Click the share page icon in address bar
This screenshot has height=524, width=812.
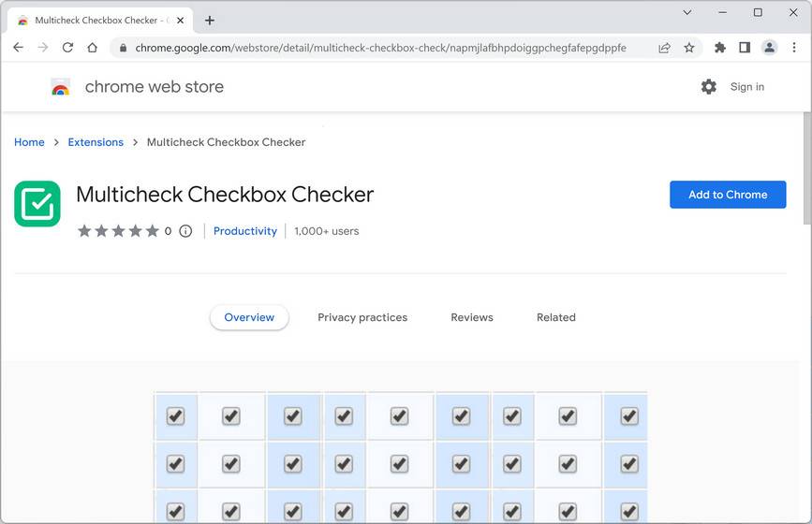[664, 48]
